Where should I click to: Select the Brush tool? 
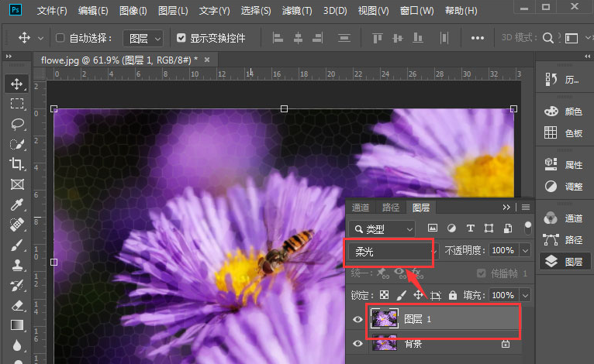tap(16, 245)
